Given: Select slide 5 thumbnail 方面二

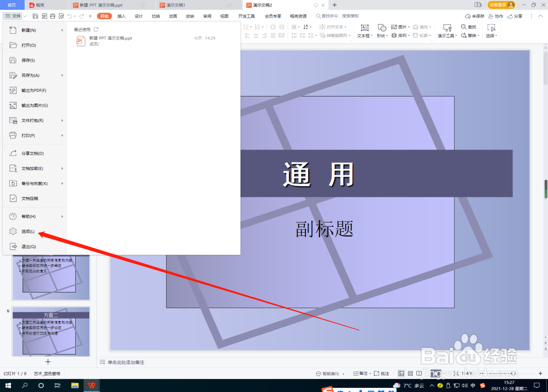Looking at the screenshot, I should [x=51, y=331].
